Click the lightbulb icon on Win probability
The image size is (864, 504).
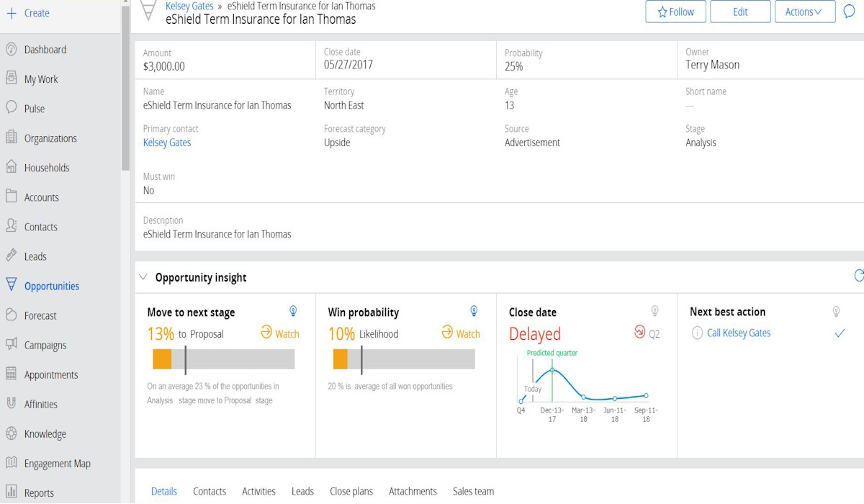tap(474, 311)
